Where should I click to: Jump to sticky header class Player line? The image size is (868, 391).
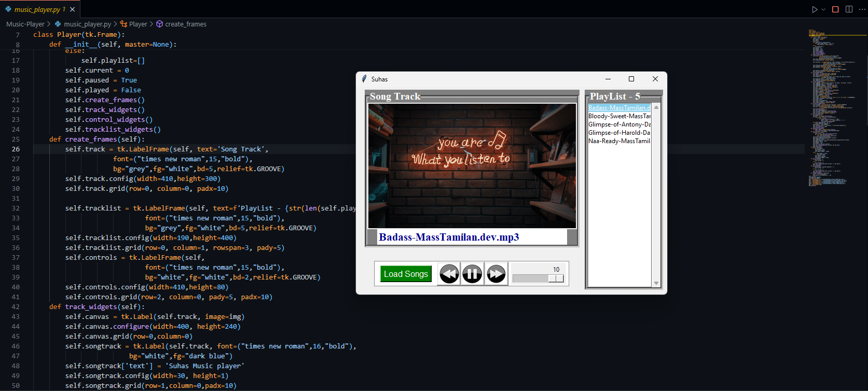point(78,35)
